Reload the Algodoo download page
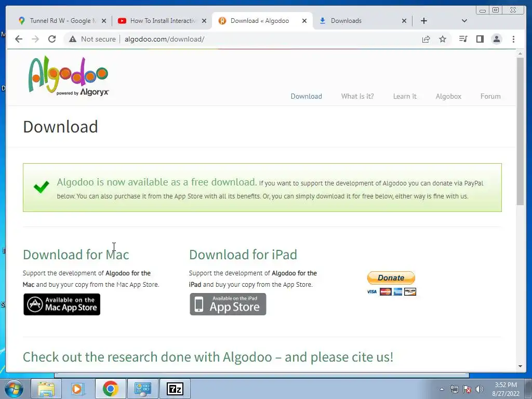Viewport: 532px width, 399px height. click(52, 39)
